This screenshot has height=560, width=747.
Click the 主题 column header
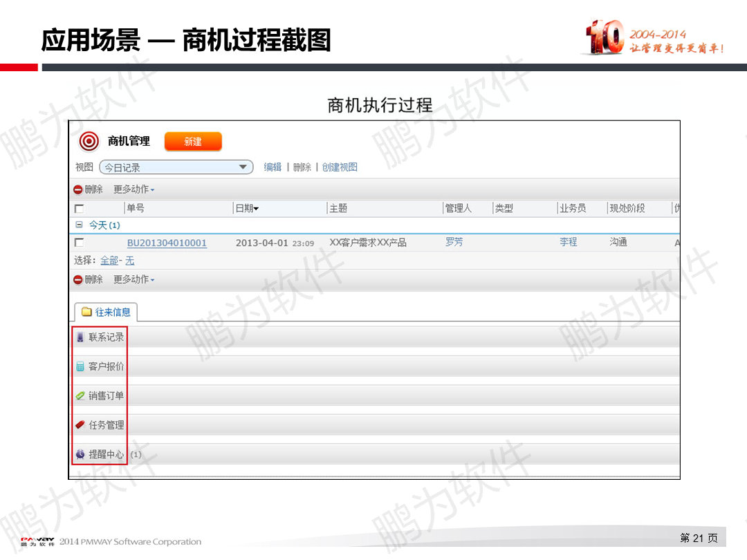(x=338, y=208)
